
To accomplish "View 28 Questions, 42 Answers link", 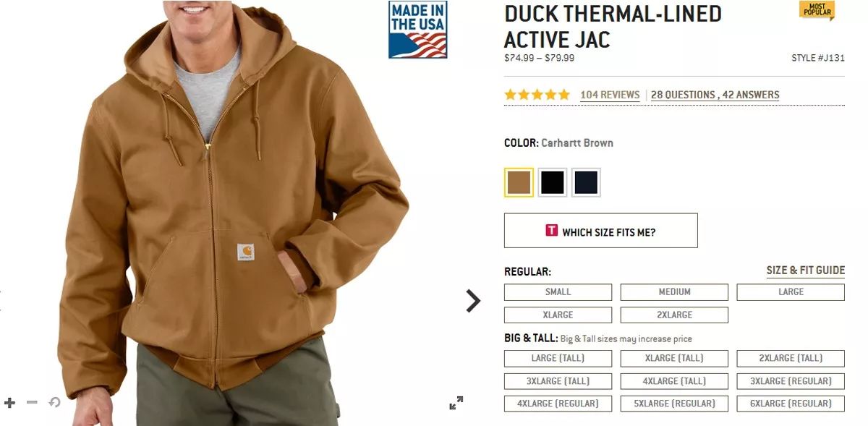I will (x=715, y=95).
